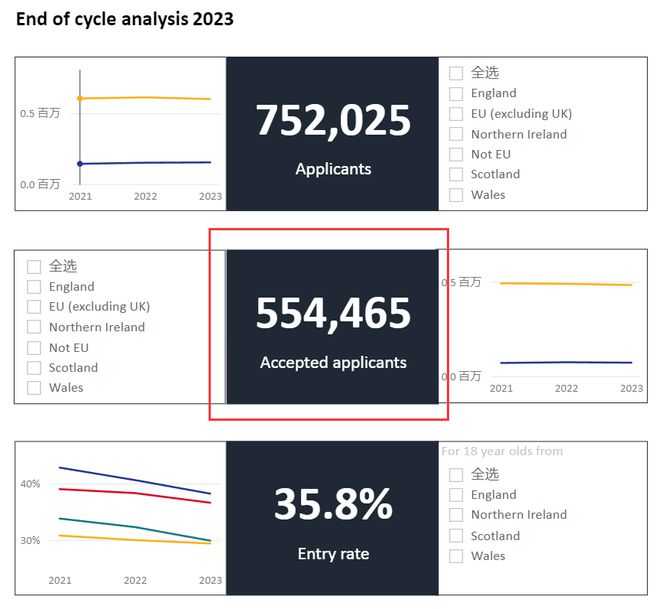Check 全选 in the Entry rate filter

pyautogui.click(x=456, y=474)
